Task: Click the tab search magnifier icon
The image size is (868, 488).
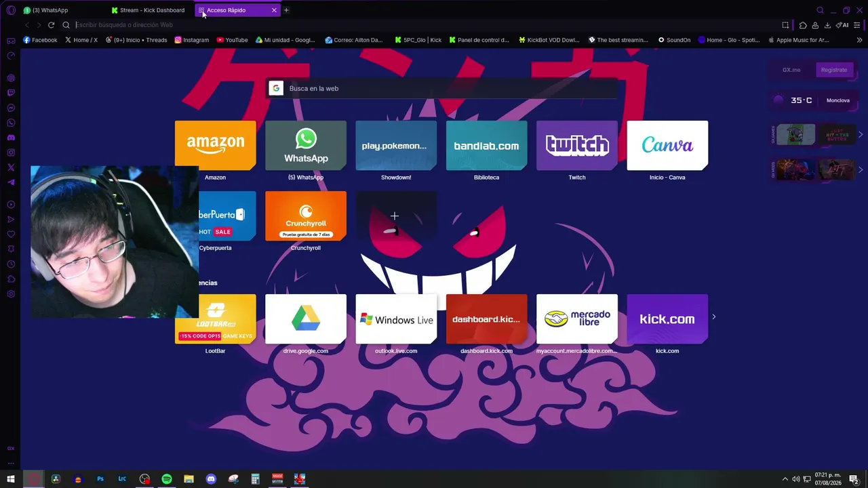Action: point(820,10)
